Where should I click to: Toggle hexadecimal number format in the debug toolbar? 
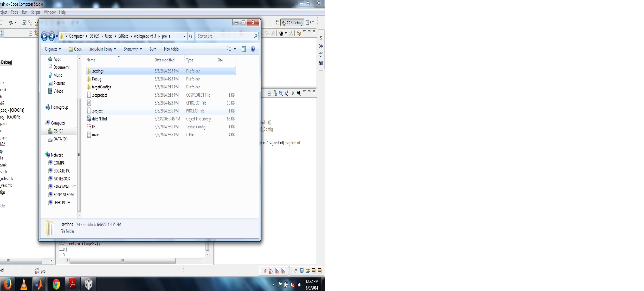[299, 93]
